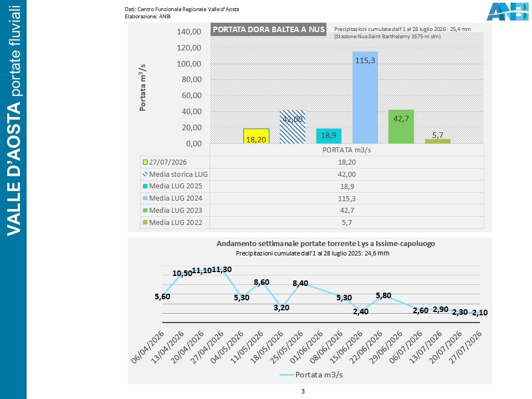Click the 24,6 mm precipitation subtitle
The image size is (532, 399).
tap(313, 253)
